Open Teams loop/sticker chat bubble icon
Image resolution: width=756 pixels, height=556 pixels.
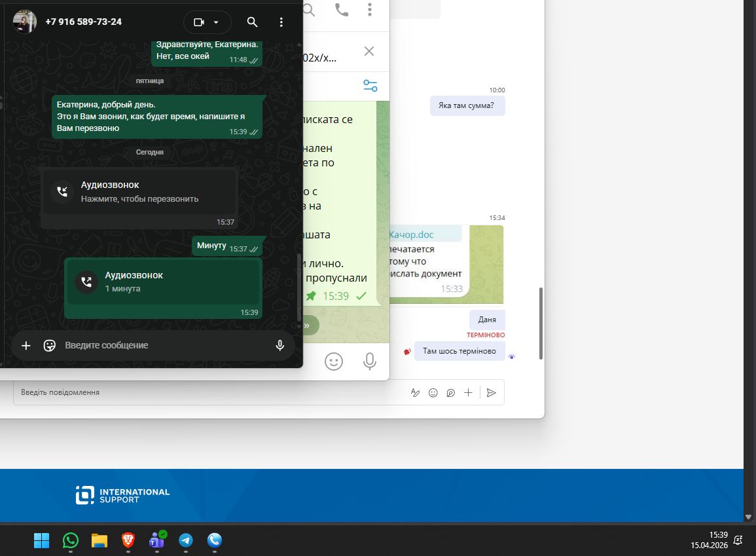(x=450, y=393)
